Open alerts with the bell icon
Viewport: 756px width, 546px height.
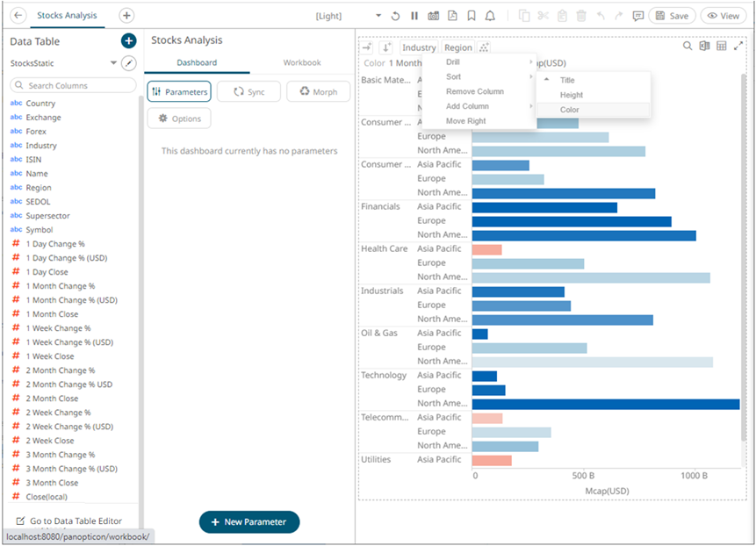tap(490, 16)
